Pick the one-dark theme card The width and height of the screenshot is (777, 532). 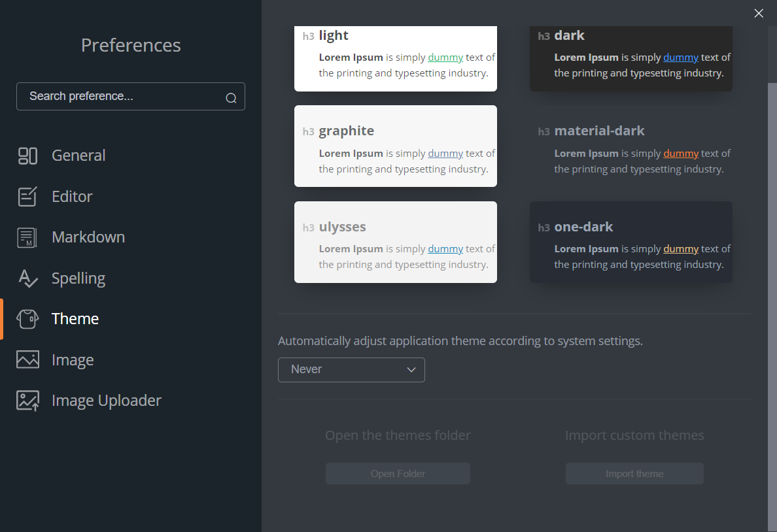tap(630, 242)
